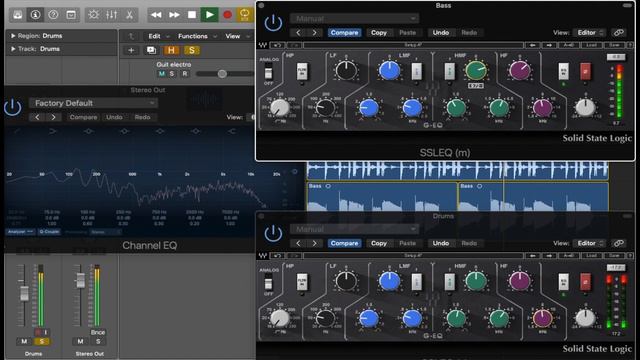Click the black LF gain knob in Bass SSLEQ
The image size is (640, 360).
coord(346,71)
